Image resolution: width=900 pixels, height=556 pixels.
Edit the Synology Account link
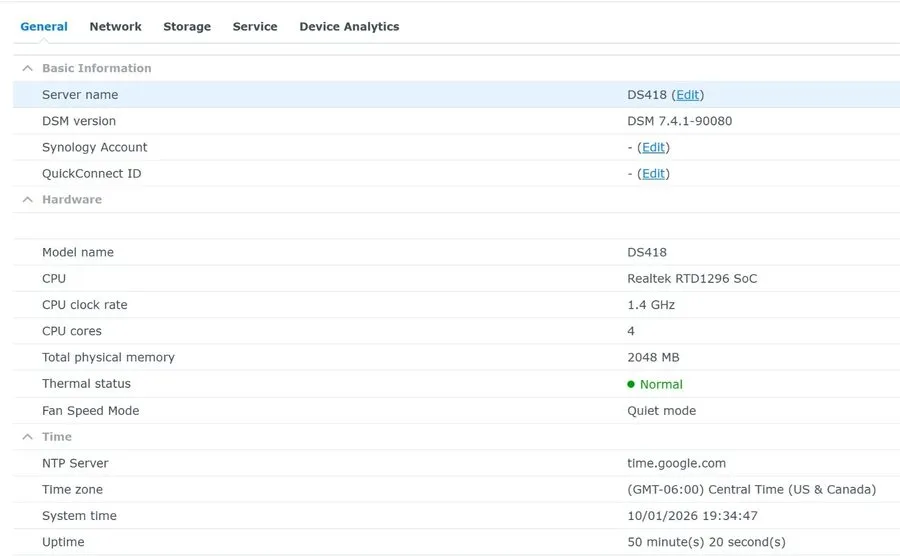point(653,147)
